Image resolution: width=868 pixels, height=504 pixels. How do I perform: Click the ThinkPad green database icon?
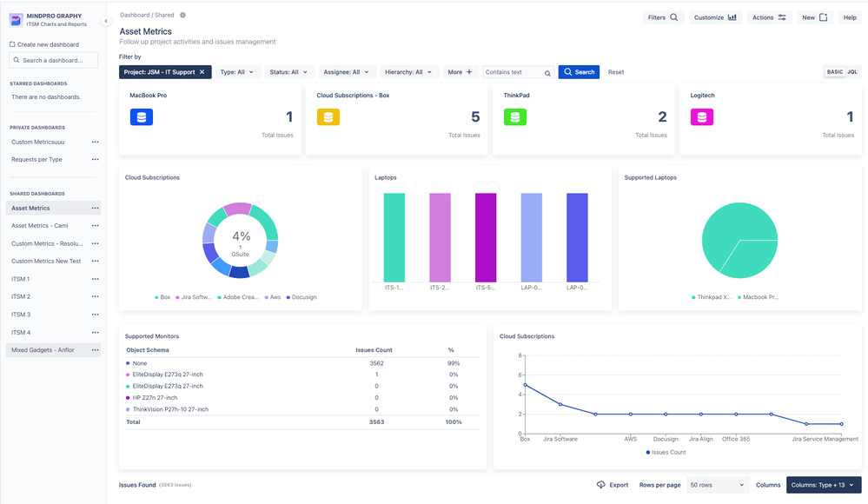click(515, 116)
